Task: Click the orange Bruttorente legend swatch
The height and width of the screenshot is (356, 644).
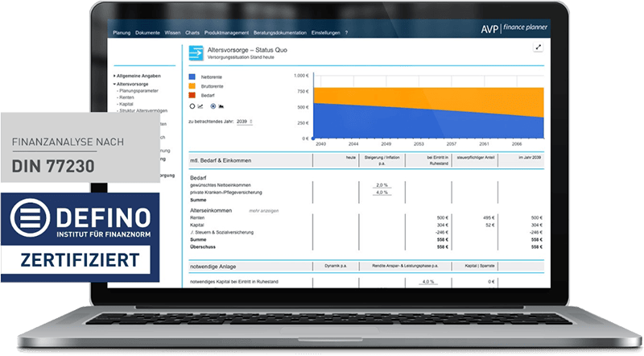Action: pyautogui.click(x=192, y=86)
